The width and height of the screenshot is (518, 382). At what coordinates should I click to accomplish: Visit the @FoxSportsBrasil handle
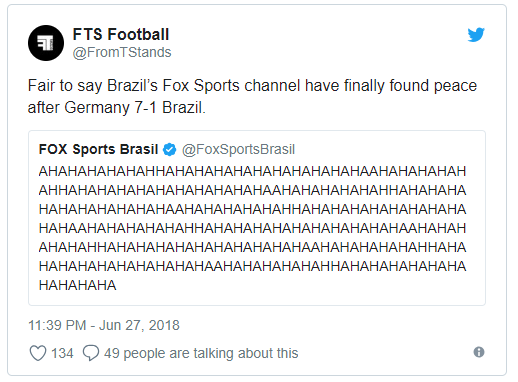(238, 149)
